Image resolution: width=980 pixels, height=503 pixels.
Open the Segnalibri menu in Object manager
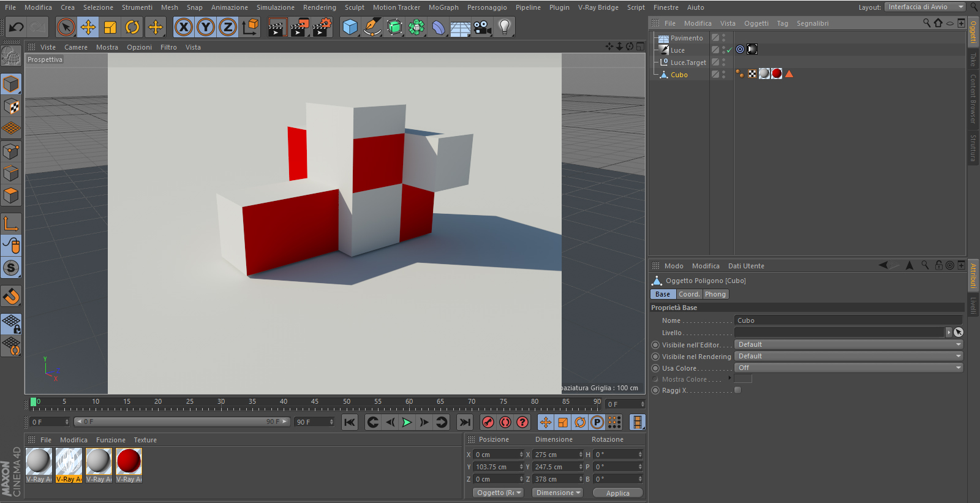click(x=812, y=23)
